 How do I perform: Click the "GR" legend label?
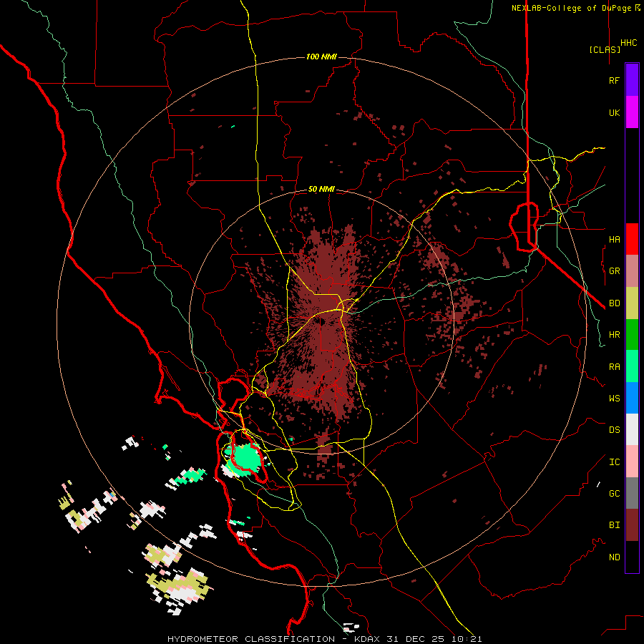[x=614, y=271]
